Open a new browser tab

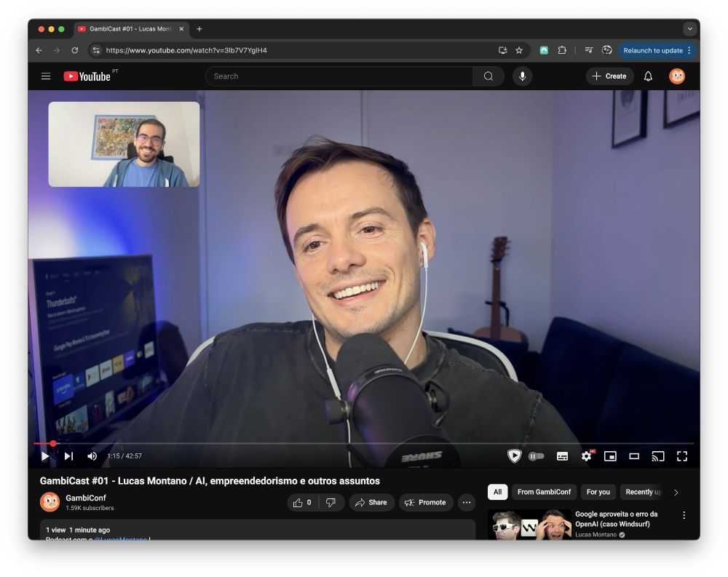coord(199,29)
